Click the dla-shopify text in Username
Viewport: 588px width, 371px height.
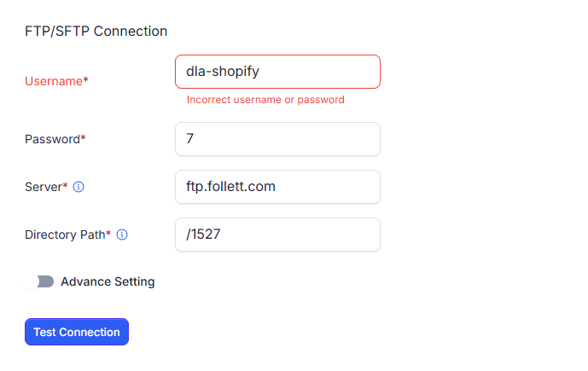click(x=222, y=72)
